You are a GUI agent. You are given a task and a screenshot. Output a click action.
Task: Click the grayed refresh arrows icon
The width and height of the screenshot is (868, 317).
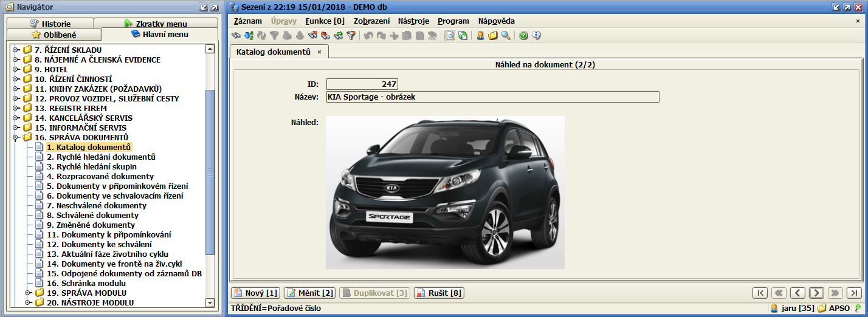(x=261, y=35)
